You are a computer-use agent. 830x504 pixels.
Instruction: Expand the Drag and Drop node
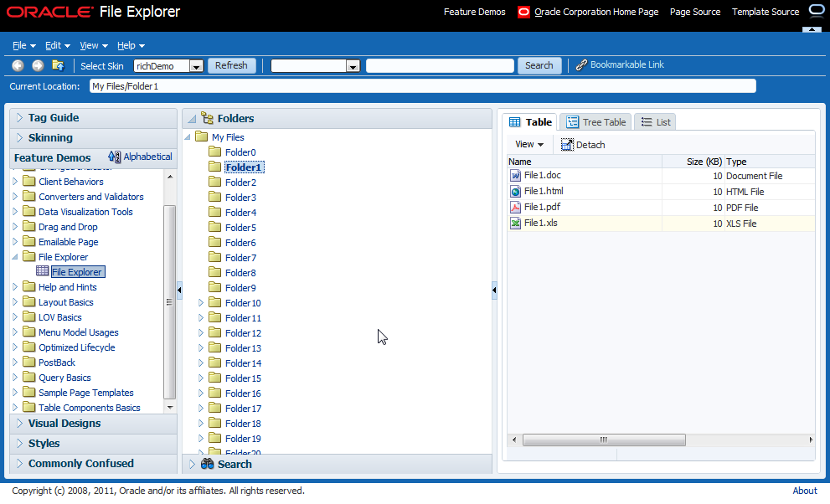15,226
